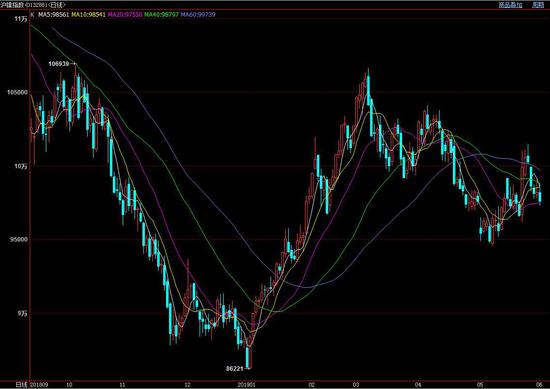Click the 201901 date marker on timeline
Image resolution: width=550 pixels, height=389 pixels.
pos(246,385)
